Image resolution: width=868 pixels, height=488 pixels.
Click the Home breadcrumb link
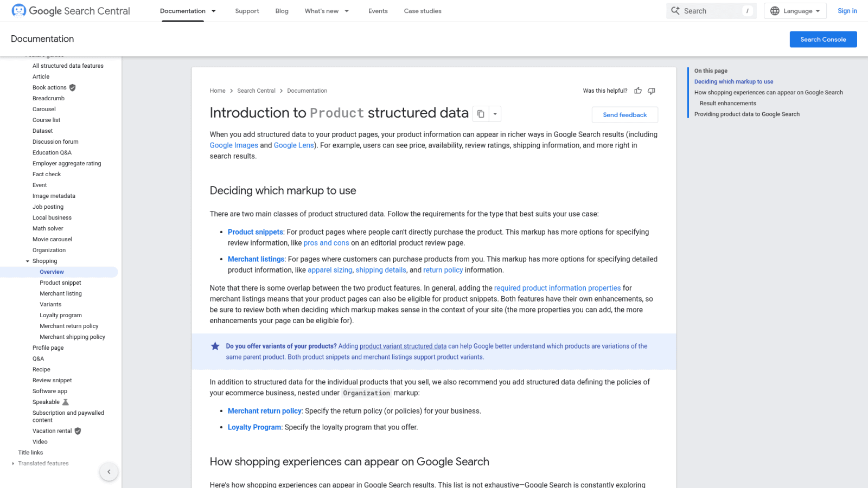point(218,91)
